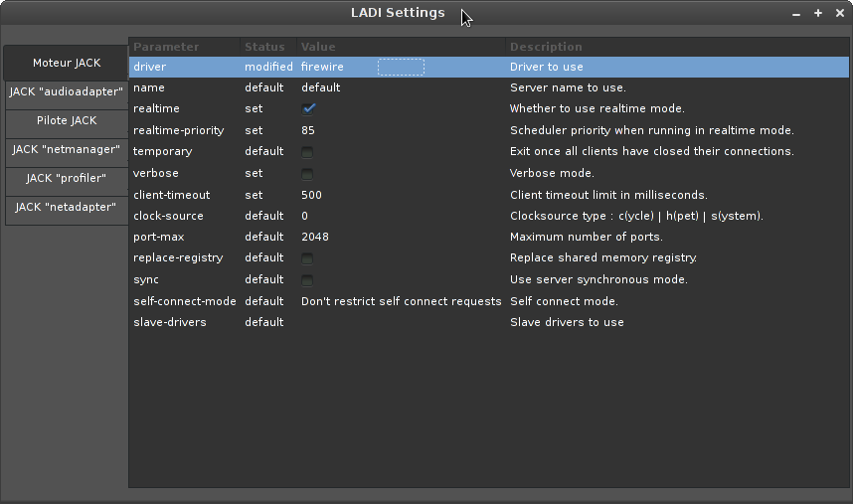The width and height of the screenshot is (853, 504).
Task: Open the JACK "netmanager" tab
Action: (67, 150)
